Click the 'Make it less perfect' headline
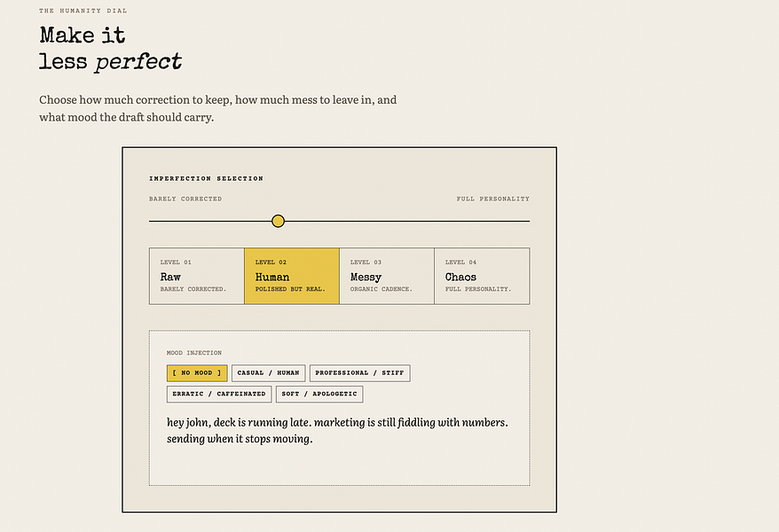Screen dimensions: 779x532 110,49
